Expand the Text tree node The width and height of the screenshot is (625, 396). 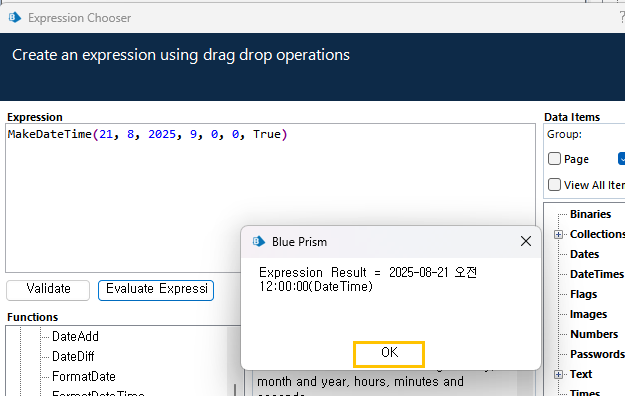558,374
